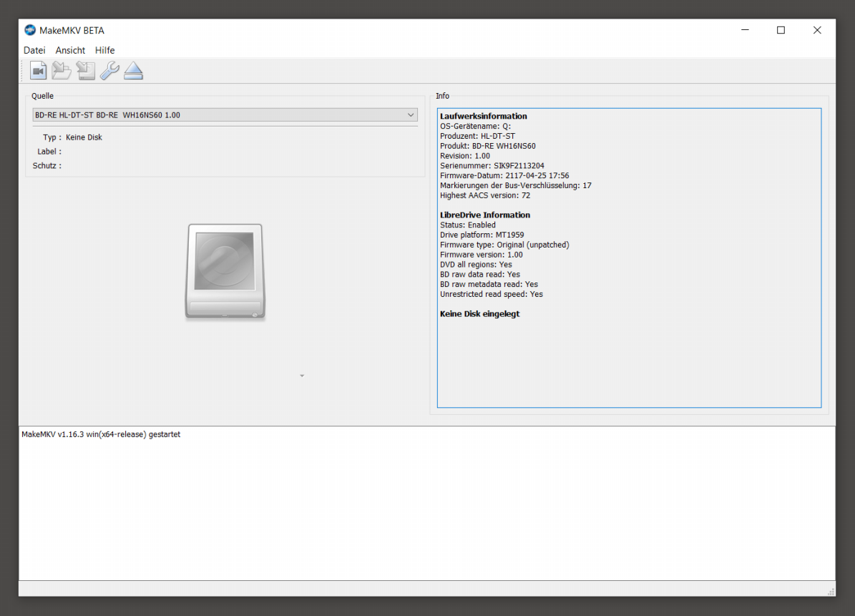Click the Drive platform: MT1959 line
This screenshot has height=616, width=855.
pyautogui.click(x=482, y=235)
